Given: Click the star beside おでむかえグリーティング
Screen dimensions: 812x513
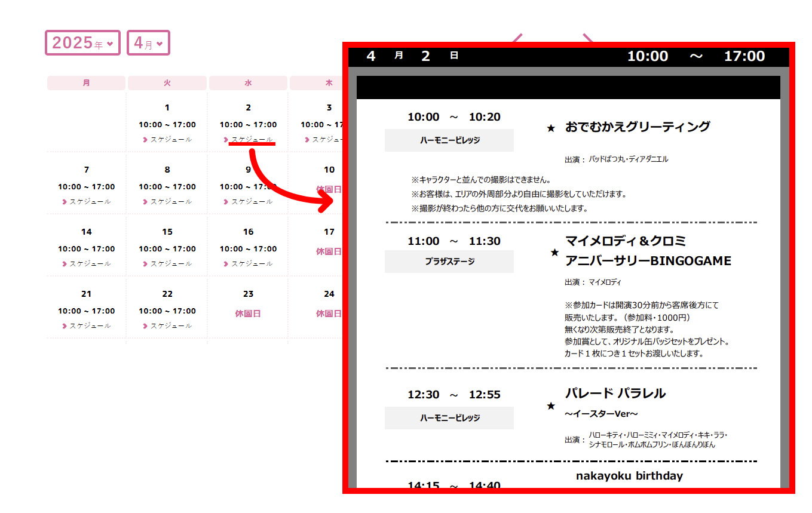Looking at the screenshot, I should [551, 128].
